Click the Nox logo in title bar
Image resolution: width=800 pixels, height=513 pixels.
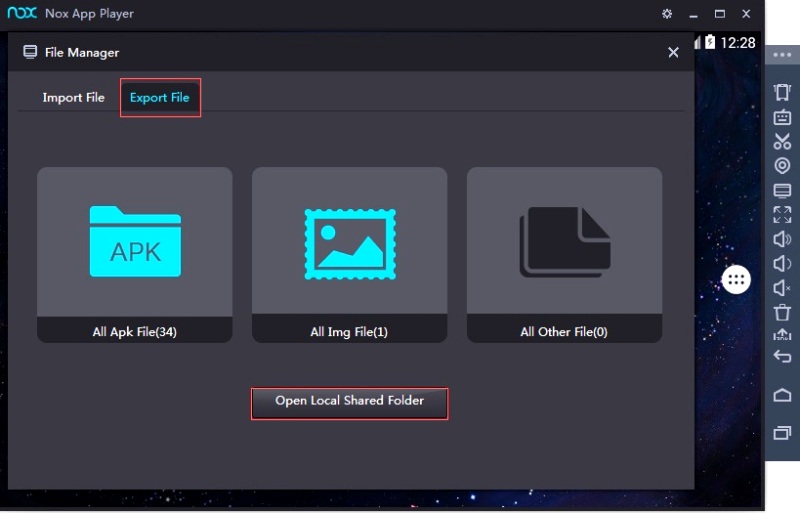22,13
